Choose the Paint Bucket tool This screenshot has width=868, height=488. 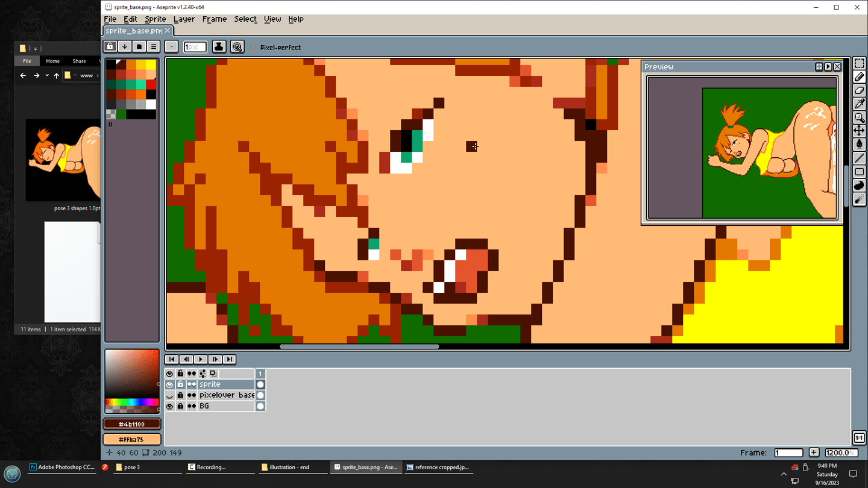pos(860,144)
